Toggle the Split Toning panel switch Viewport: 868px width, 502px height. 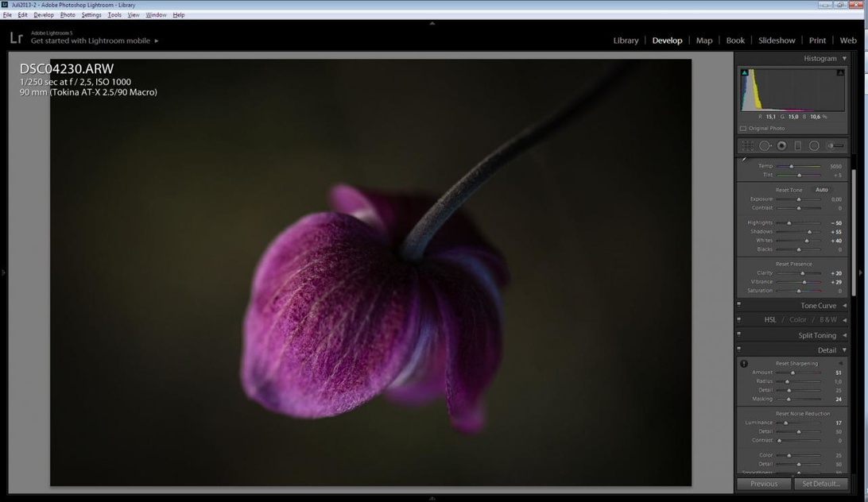(739, 335)
